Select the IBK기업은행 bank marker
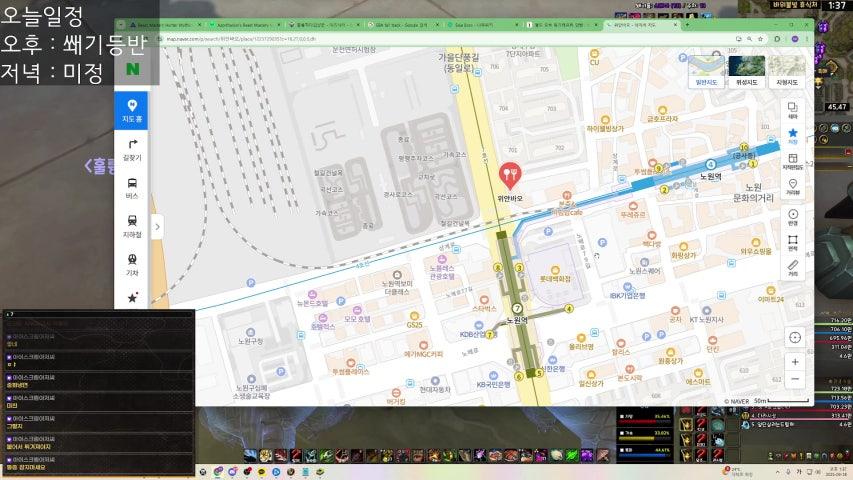 click(627, 291)
